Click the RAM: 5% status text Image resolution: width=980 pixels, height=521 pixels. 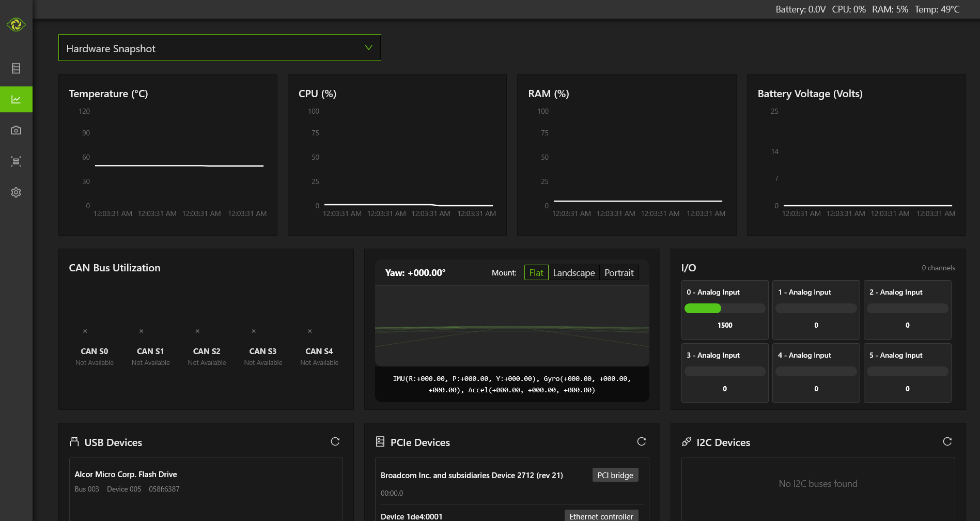[890, 9]
